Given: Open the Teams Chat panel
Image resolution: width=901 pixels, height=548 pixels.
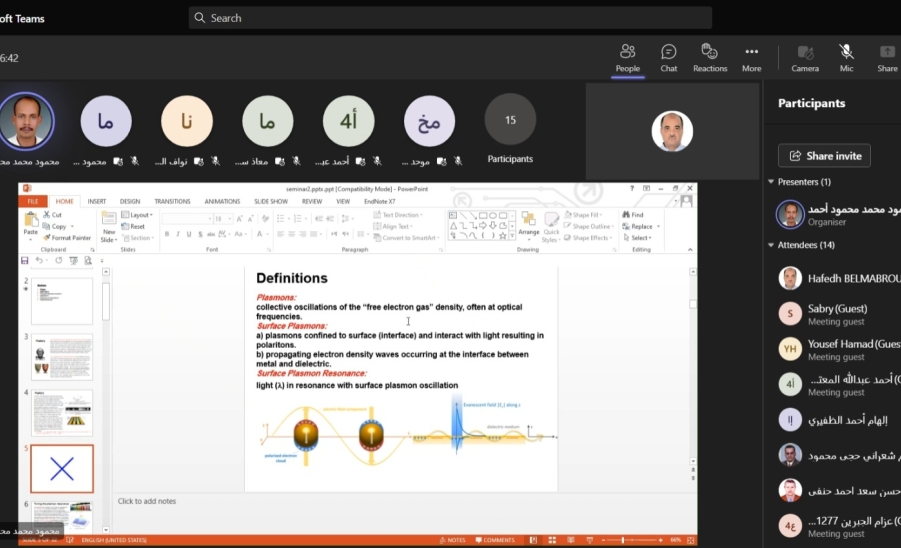Looking at the screenshot, I should [x=668, y=59].
